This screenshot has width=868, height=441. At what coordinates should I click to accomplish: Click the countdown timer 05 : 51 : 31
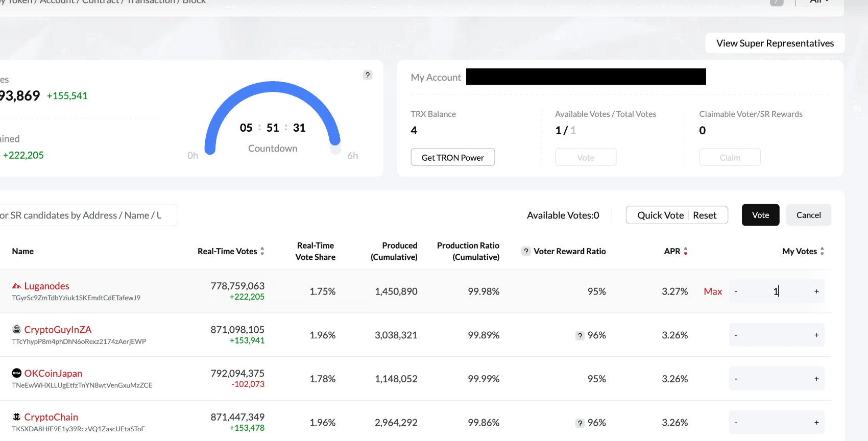tap(273, 128)
